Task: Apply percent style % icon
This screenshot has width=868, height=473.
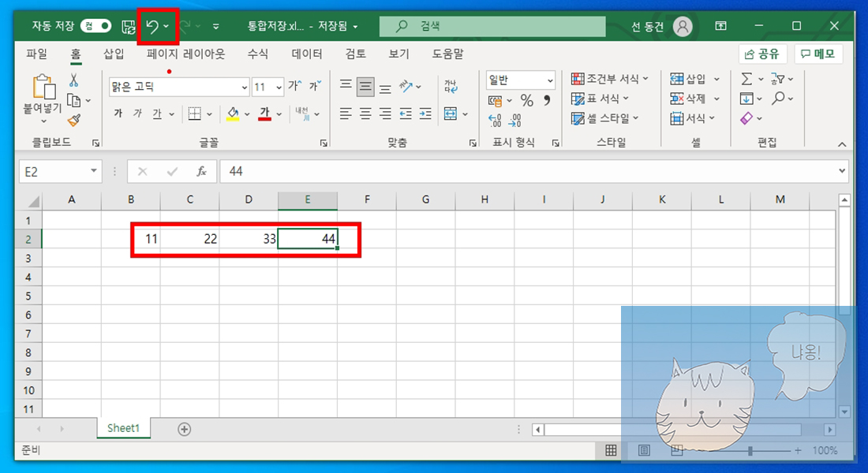Action: click(x=526, y=101)
